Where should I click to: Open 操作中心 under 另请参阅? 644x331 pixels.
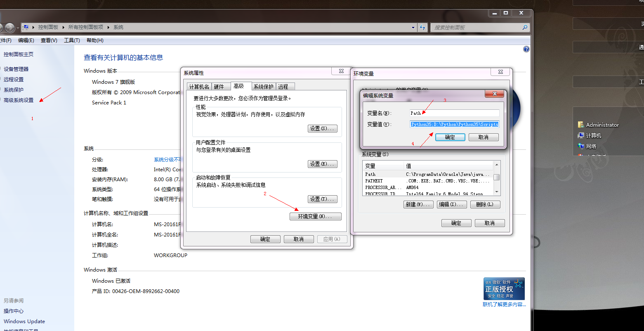pyautogui.click(x=14, y=311)
